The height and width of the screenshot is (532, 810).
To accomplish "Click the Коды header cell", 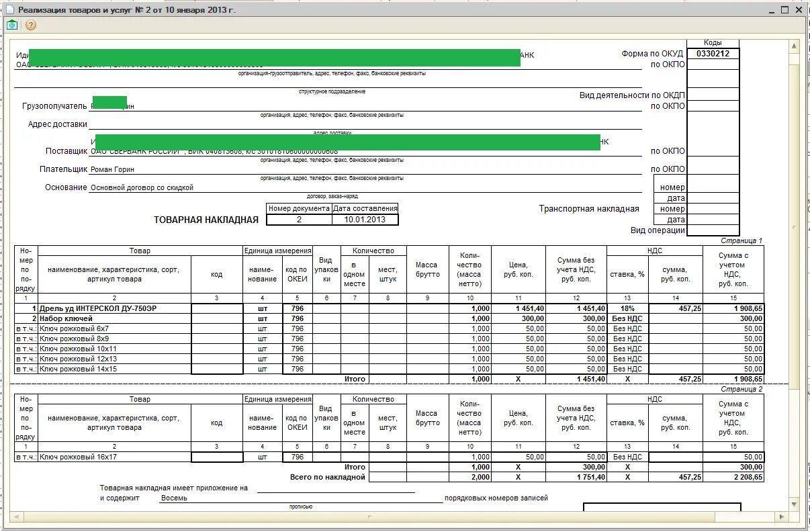I will tap(713, 43).
